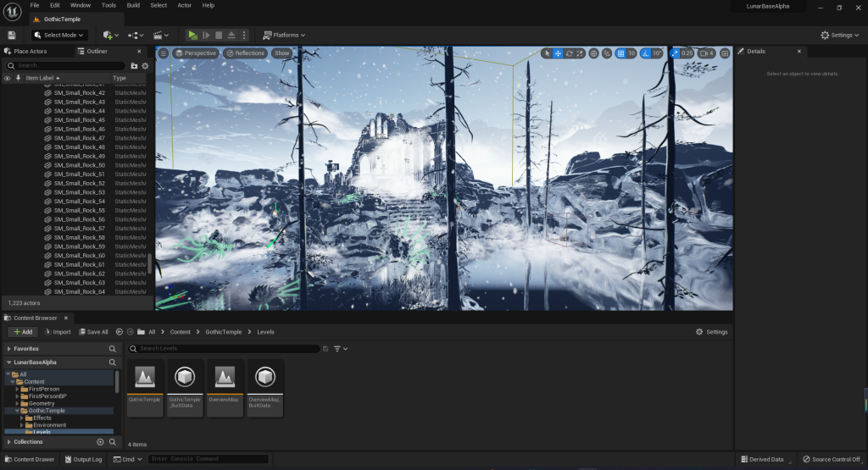
Task: Save the current level with the floppy icon
Action: [x=12, y=35]
